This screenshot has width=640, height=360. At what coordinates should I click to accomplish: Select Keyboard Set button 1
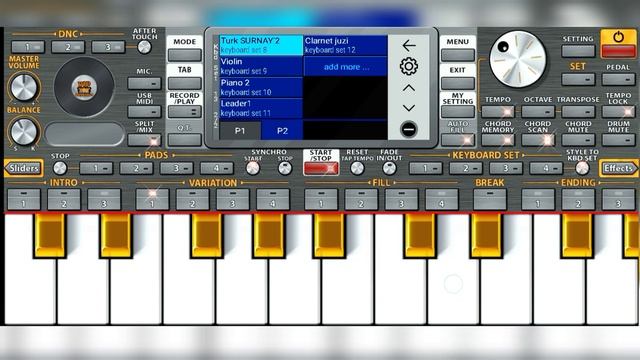coord(426,168)
